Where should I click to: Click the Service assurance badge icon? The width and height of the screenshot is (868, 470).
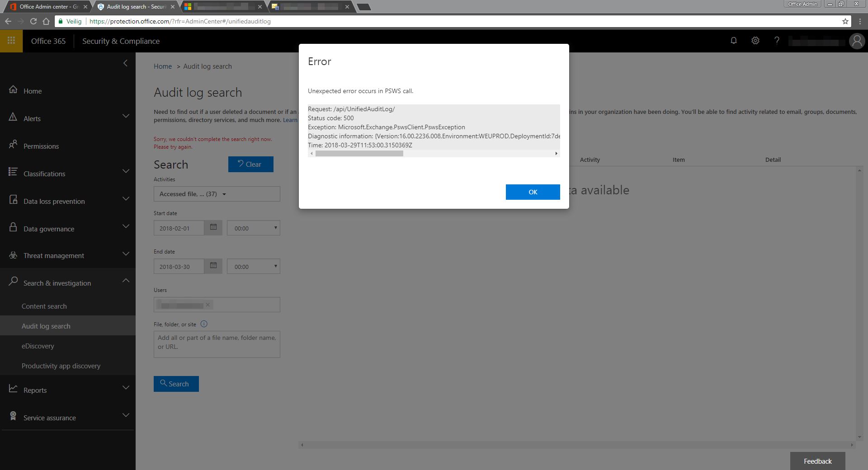pyautogui.click(x=13, y=416)
